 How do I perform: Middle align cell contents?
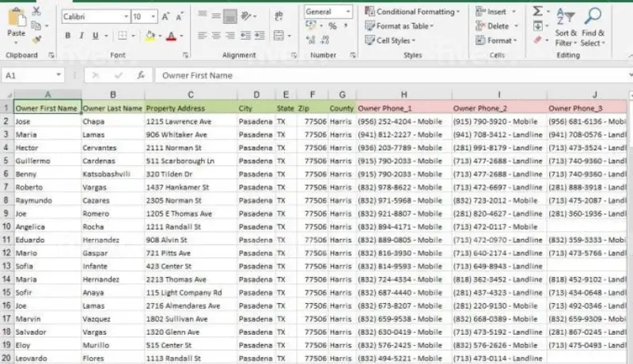pyautogui.click(x=216, y=16)
